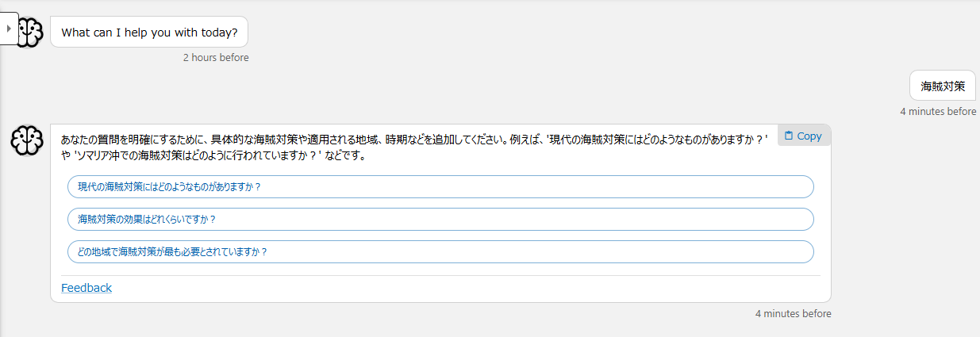The height and width of the screenshot is (337, 980).
Task: Select suggestion '現代の海賊対策にはどのようなものがありますか？'
Action: [440, 187]
